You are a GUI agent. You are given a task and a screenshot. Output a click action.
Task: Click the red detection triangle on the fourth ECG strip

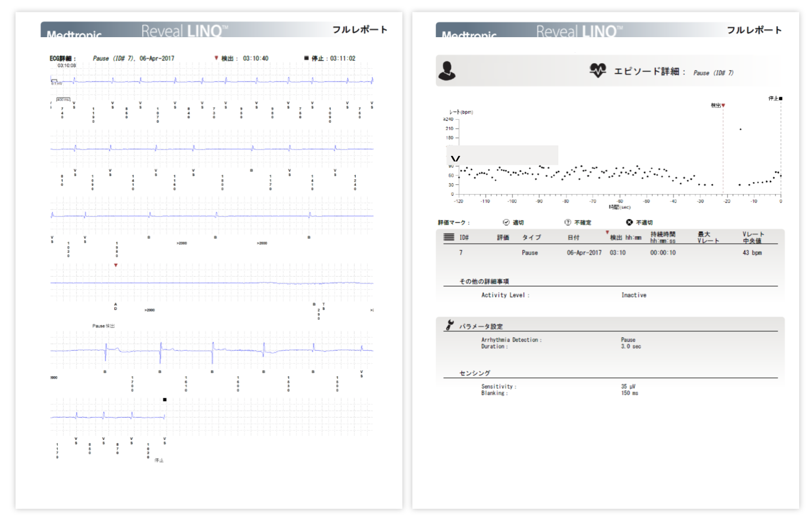coord(115,265)
